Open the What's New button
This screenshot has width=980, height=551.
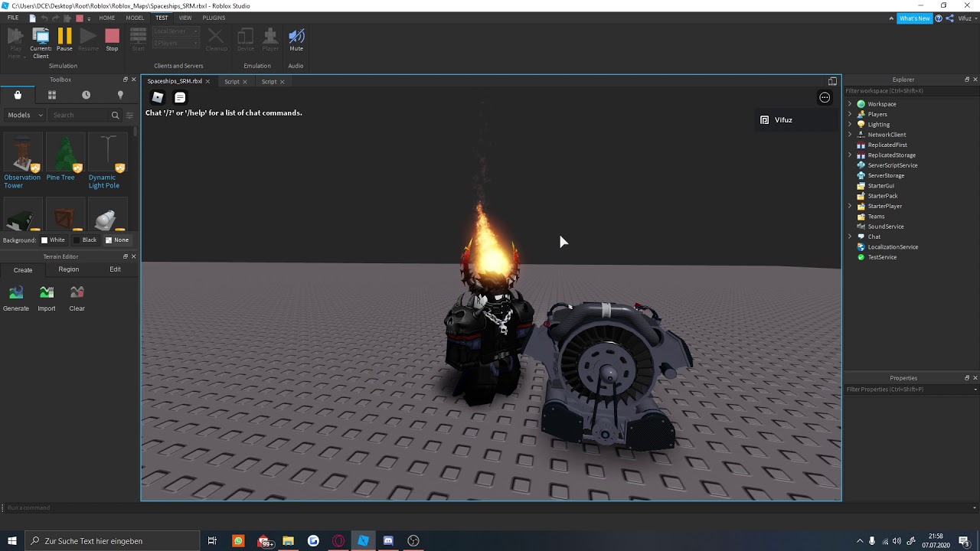[x=915, y=18]
